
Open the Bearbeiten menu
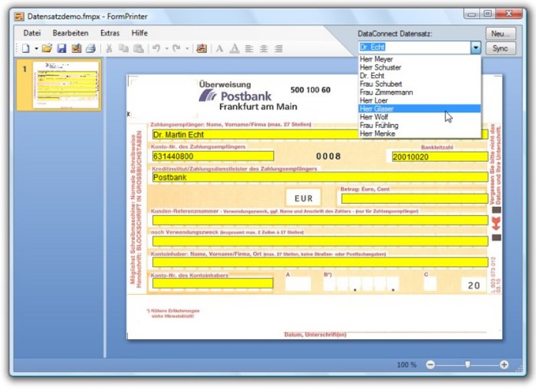pos(70,33)
